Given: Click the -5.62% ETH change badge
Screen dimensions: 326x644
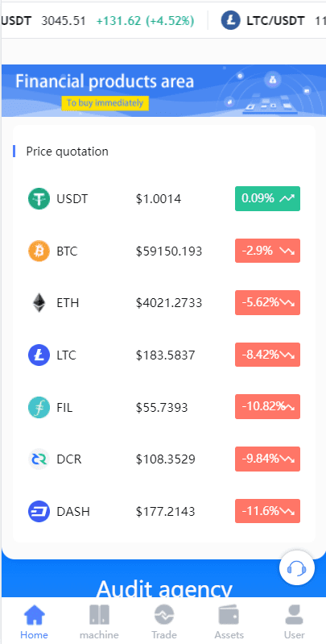Looking at the screenshot, I should [x=267, y=303].
